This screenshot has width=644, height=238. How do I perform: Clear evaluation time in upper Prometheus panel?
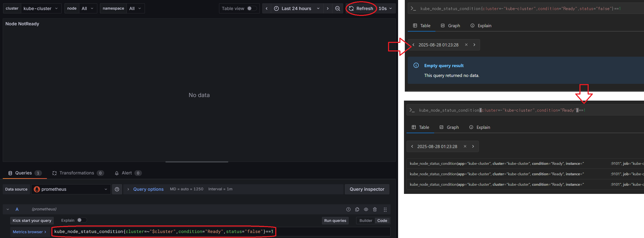tap(466, 45)
